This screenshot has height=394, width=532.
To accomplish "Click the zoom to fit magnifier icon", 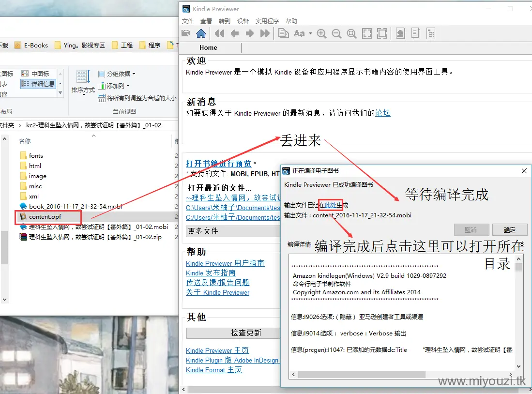I will (x=351, y=33).
